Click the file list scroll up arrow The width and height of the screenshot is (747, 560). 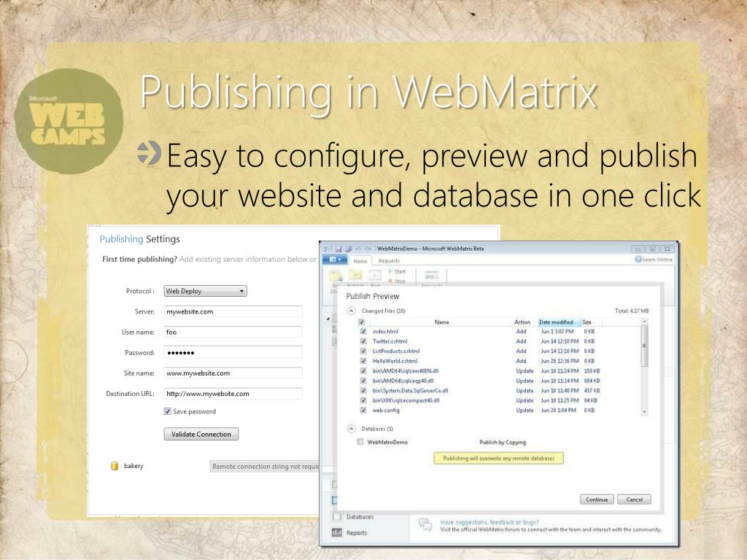644,322
